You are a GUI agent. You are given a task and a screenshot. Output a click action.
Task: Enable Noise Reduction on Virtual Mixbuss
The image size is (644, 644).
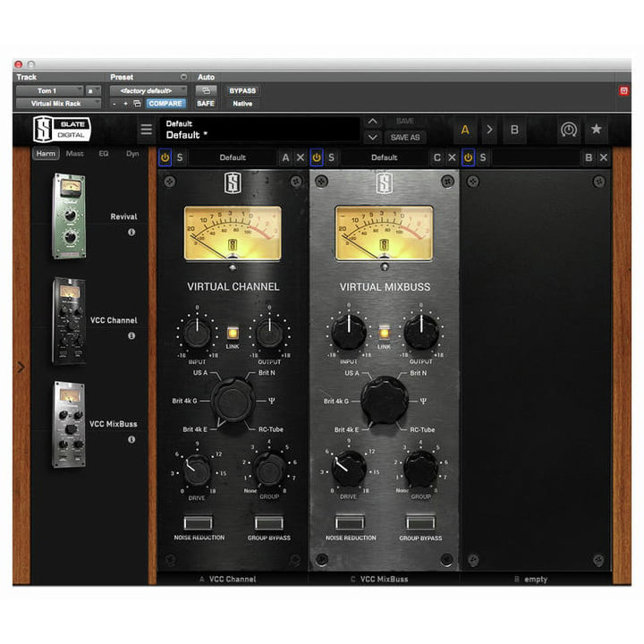350,522
